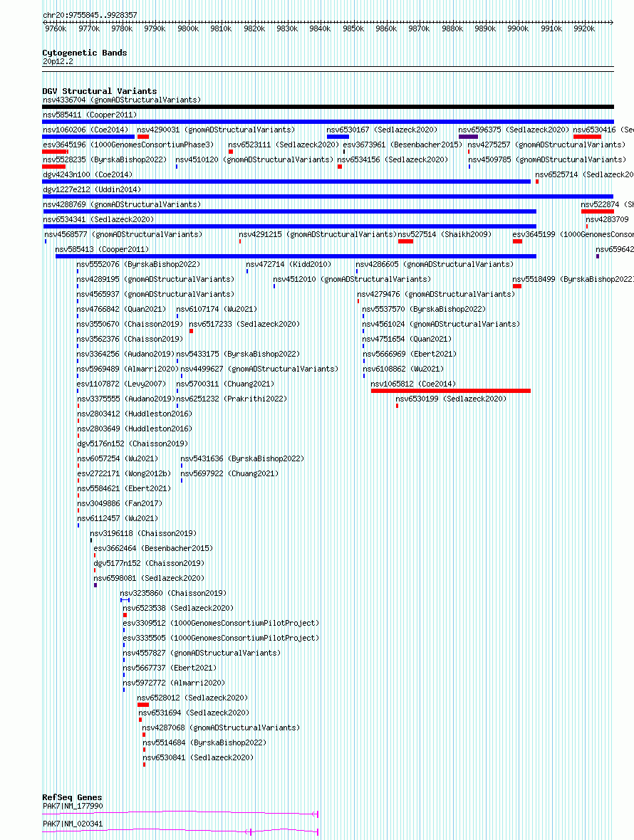The width and height of the screenshot is (634, 840).
Task: Open nsv527514 (Shaikh2009) variant
Action: click(445, 235)
